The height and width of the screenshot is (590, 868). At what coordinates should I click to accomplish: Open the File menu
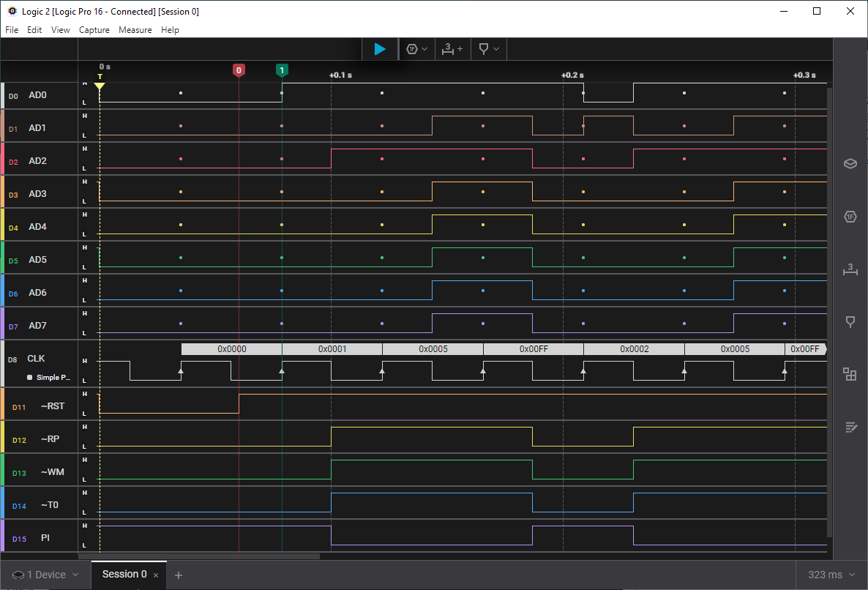click(x=12, y=30)
